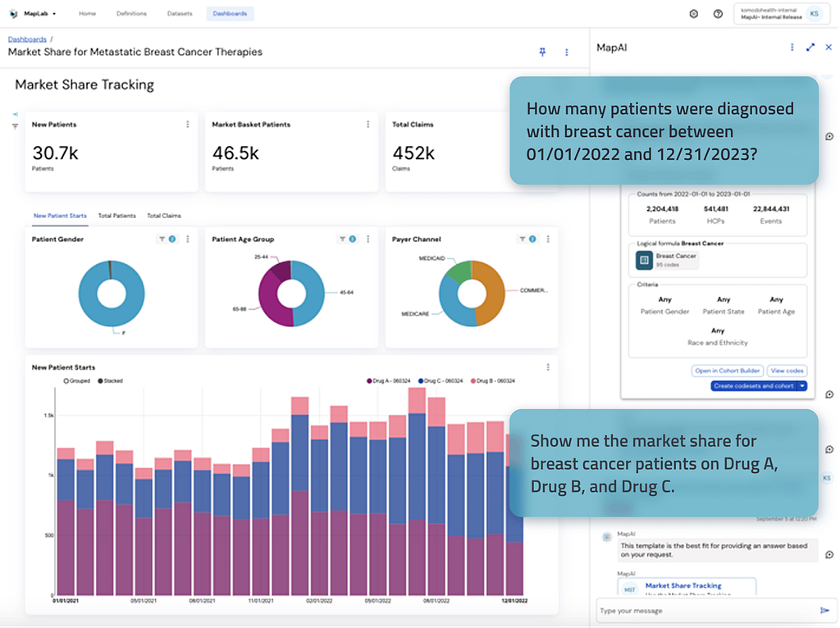Screen dimensions: 840x628
Task: Open New Patient Starts chart options menu
Action: (547, 367)
